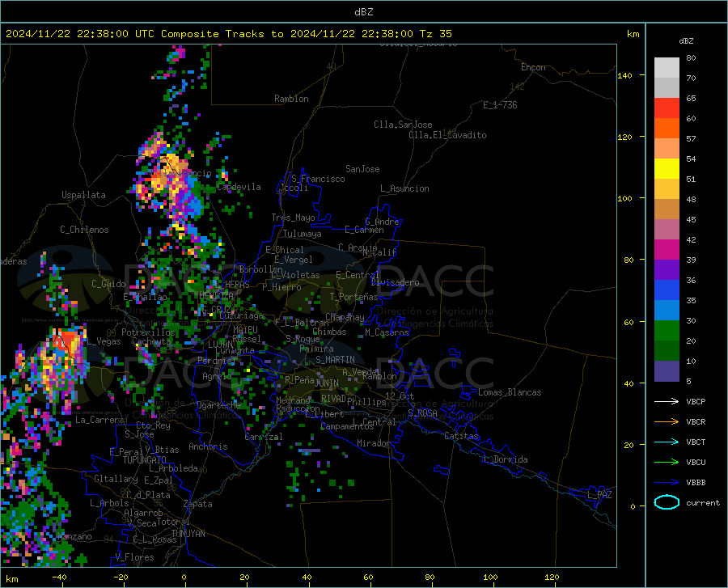728x588 pixels.
Task: Click the JUNIN label on map
Action: (327, 383)
